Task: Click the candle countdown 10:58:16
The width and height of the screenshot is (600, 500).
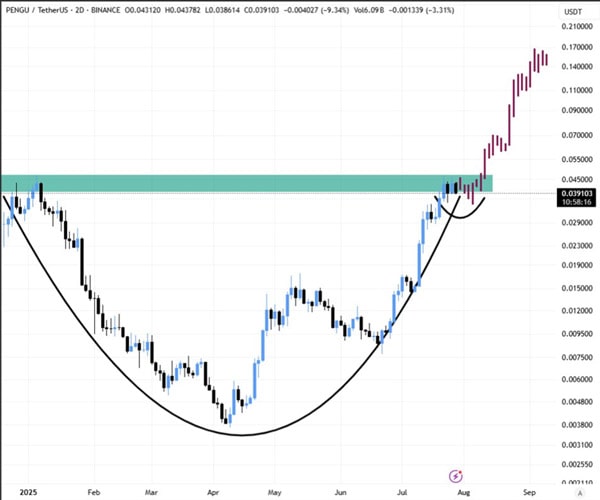Action: (577, 202)
